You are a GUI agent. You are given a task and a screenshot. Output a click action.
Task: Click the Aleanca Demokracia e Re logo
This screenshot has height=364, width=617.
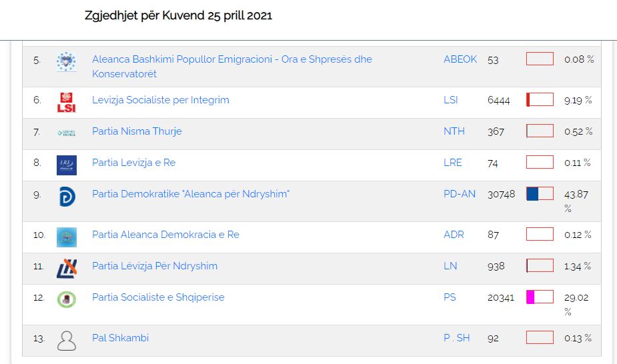[66, 237]
